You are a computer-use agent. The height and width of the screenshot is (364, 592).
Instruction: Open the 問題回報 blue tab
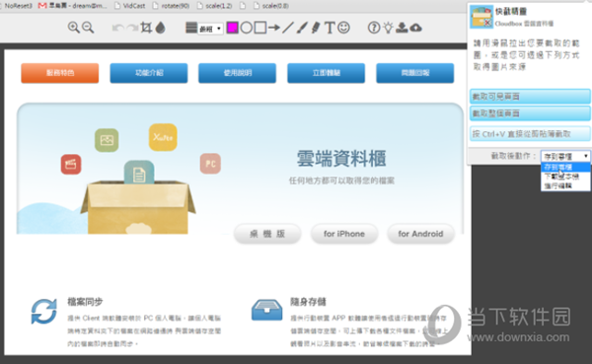coord(415,73)
